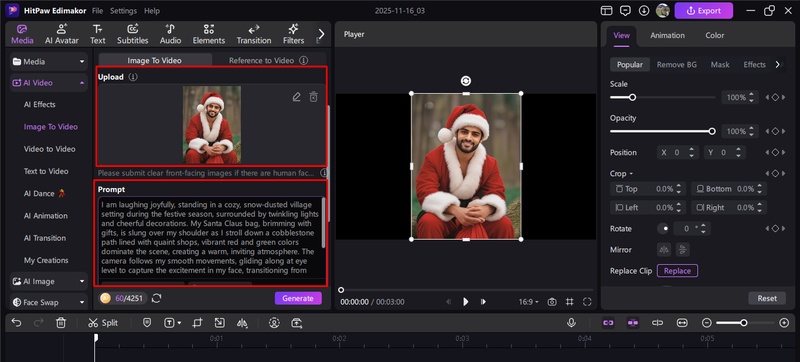Viewport: 800px width, 362px height.
Task: Click the Scale slider handle
Action: tap(632, 97)
